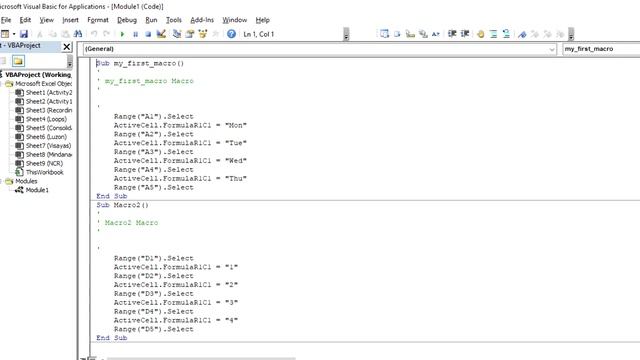Click the Uncomment Block icon
The image size is (640, 360).
[x=506, y=34]
